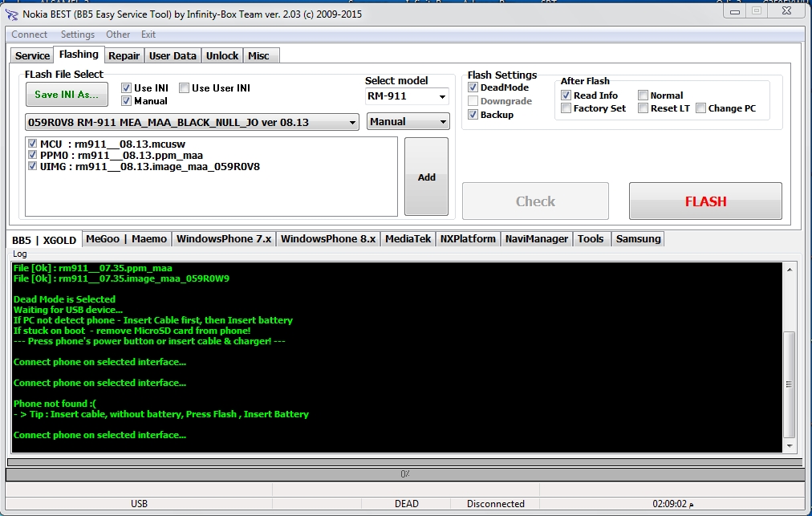812x516 pixels.
Task: Click the Disconnected status bar entry
Action: (x=495, y=504)
